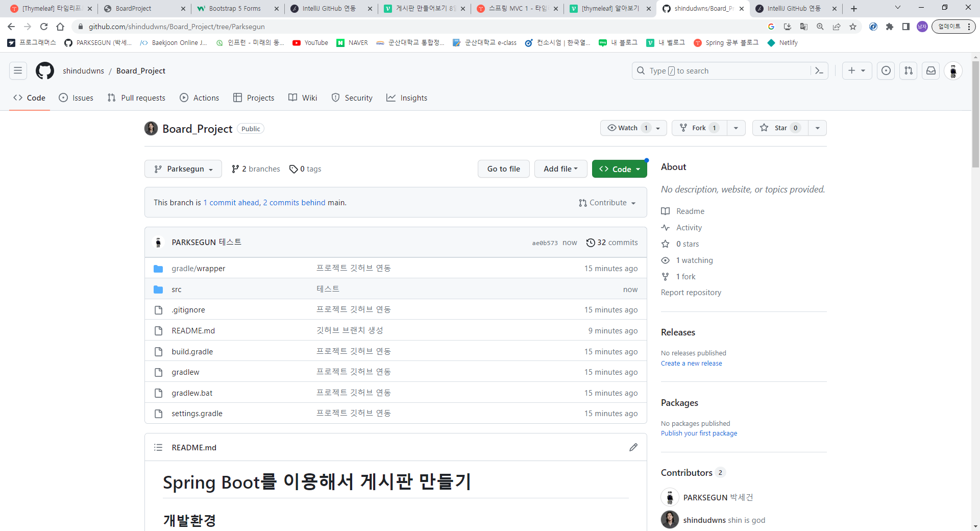This screenshot has height=531, width=980.
Task: Open Create a new release link
Action: point(692,364)
